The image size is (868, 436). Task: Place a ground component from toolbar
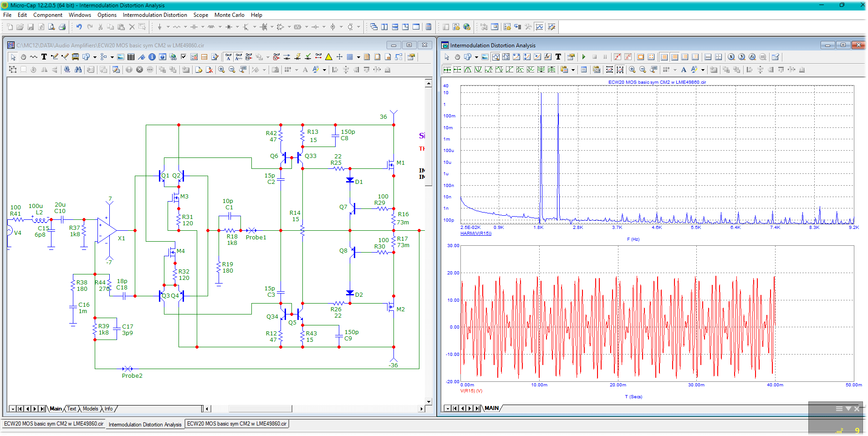pos(160,27)
